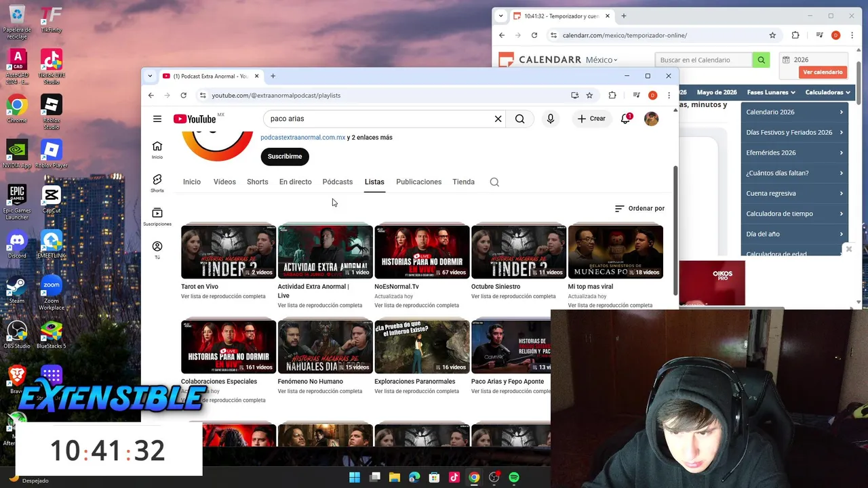Open the Tú section in sidebar
The image size is (868, 488).
[x=157, y=249]
